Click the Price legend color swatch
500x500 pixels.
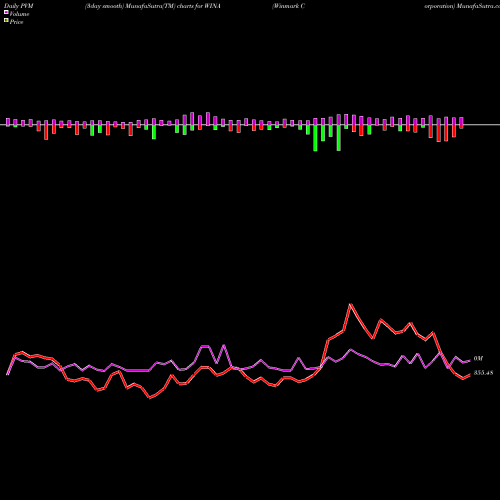(6, 21)
